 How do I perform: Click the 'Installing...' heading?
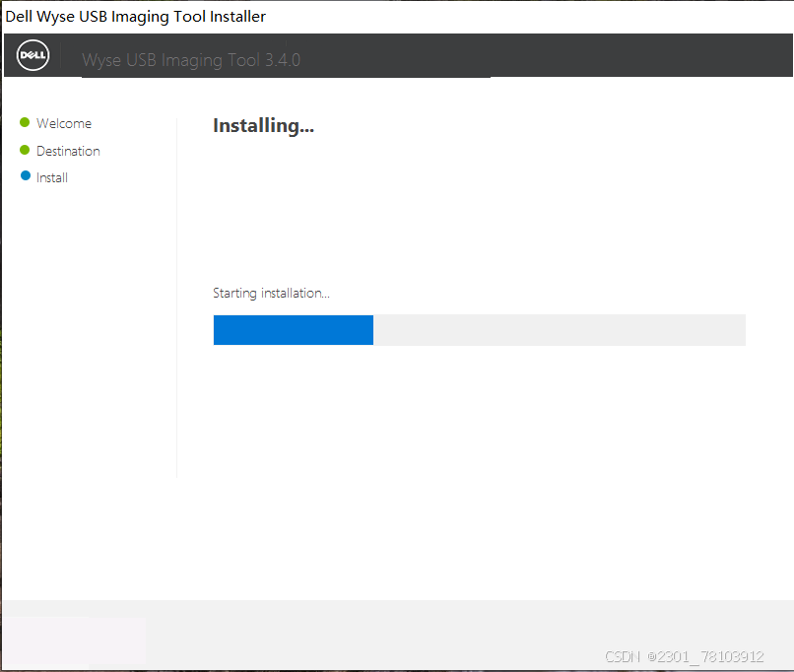(263, 126)
